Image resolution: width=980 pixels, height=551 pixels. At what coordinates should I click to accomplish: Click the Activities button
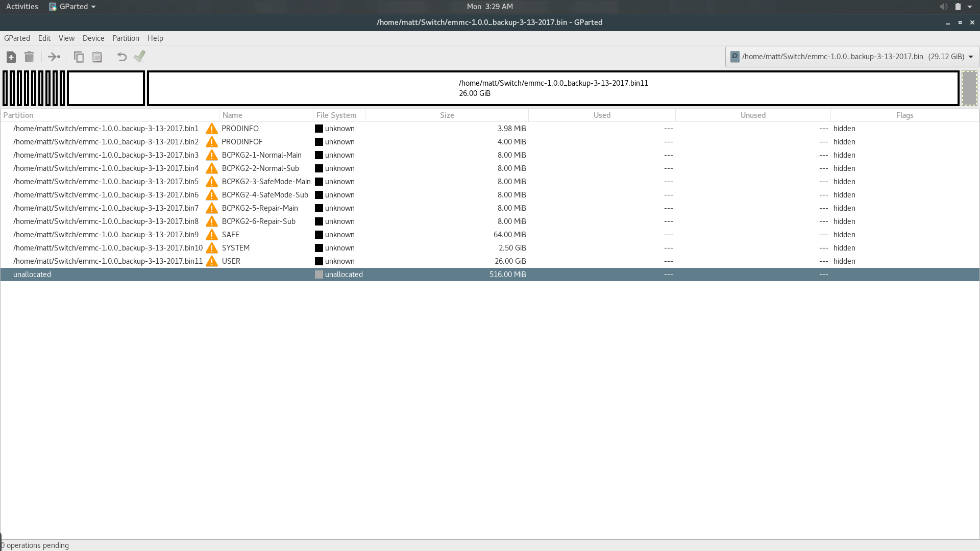pyautogui.click(x=22, y=7)
